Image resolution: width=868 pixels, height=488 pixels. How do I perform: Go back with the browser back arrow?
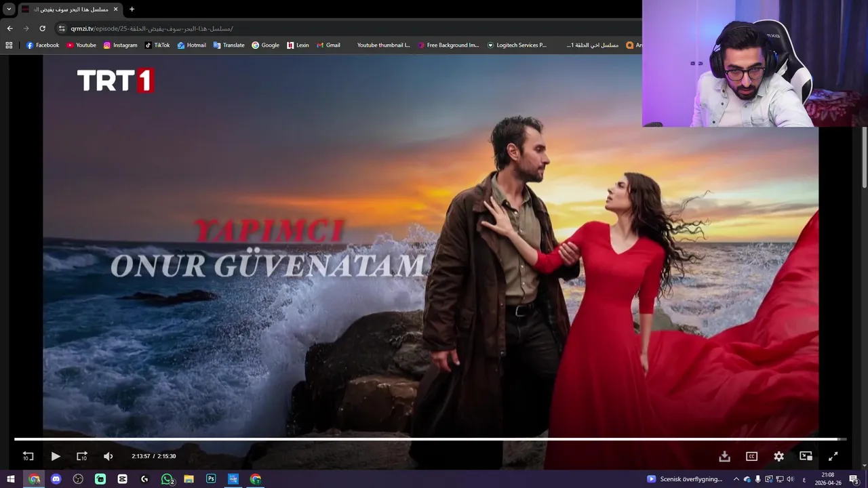click(x=9, y=28)
